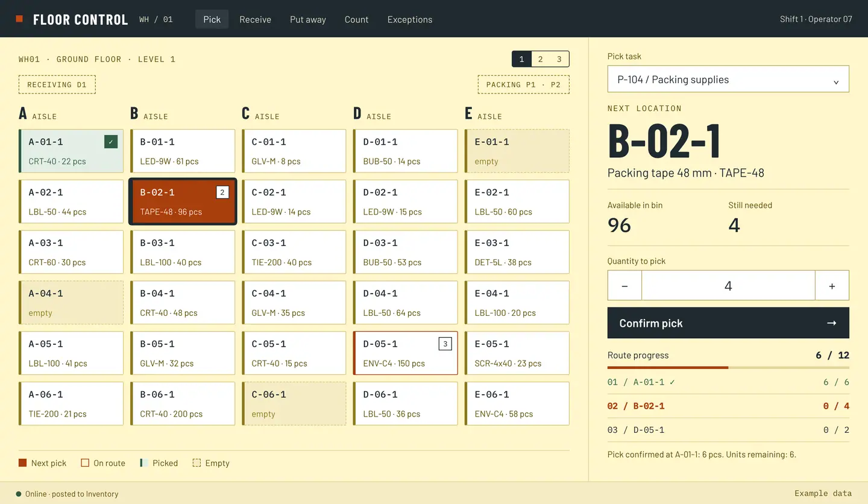Select the highlighted bin B-02-1
Image resolution: width=868 pixels, height=504 pixels.
coord(183,202)
